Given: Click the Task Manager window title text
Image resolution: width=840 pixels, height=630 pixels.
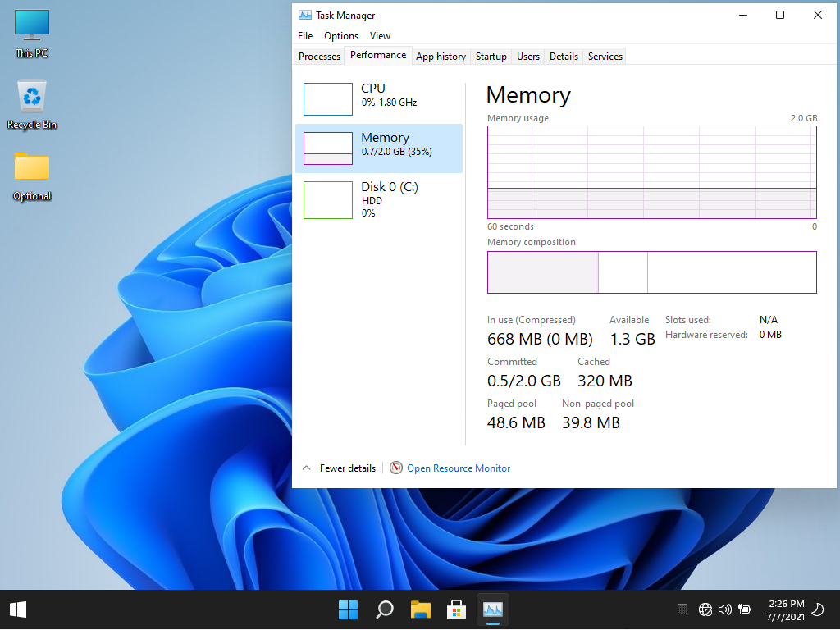Looking at the screenshot, I should [345, 16].
